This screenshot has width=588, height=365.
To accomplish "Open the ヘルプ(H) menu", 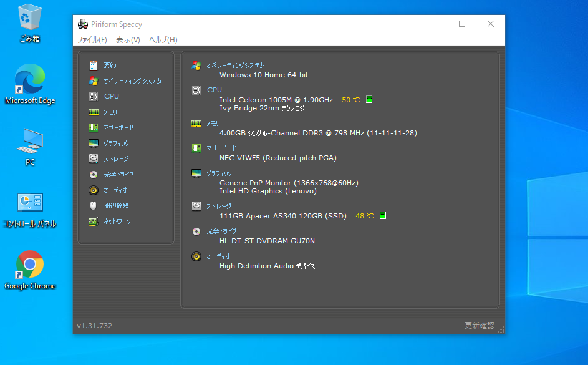I will coord(163,40).
